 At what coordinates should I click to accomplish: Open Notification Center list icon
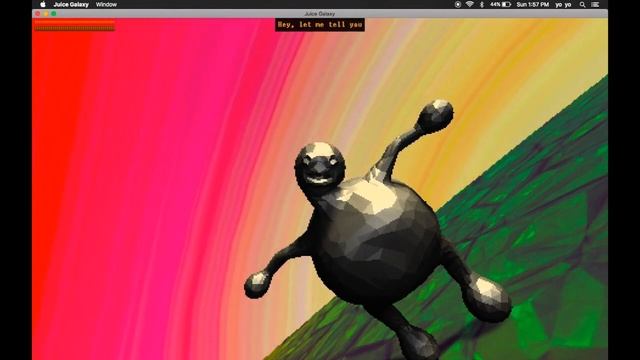[596, 4]
